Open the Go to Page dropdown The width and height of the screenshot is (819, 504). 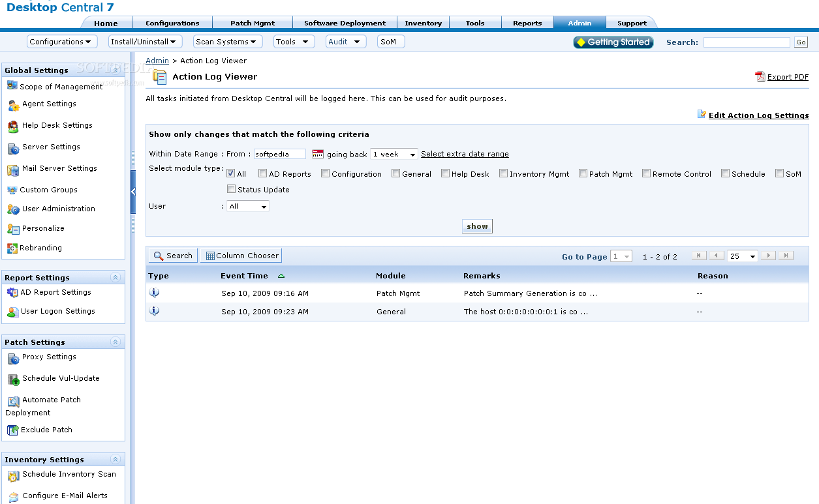click(x=621, y=256)
